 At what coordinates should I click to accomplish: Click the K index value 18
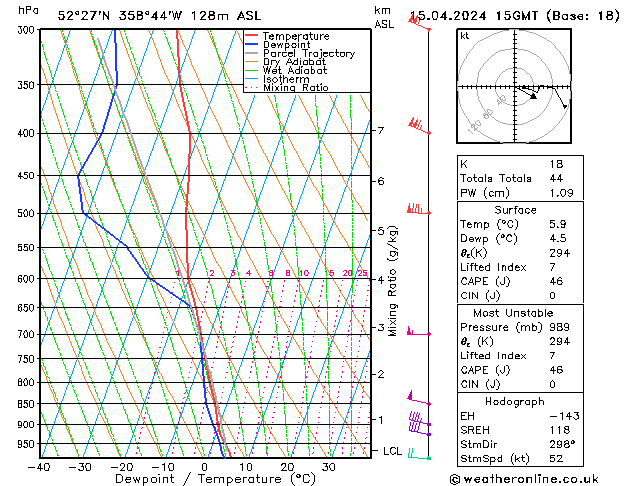(556, 164)
